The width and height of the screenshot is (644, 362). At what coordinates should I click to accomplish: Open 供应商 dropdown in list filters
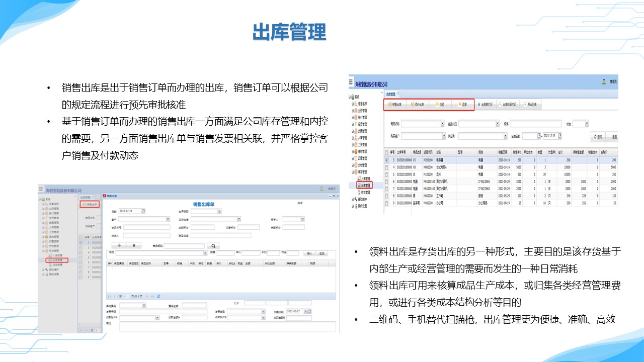click(x=506, y=136)
